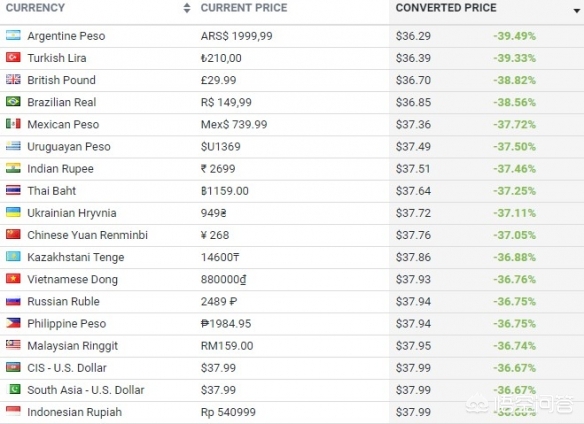This screenshot has height=424, width=584.
Task: Click the Philippine Peso flag icon
Action: 13,323
